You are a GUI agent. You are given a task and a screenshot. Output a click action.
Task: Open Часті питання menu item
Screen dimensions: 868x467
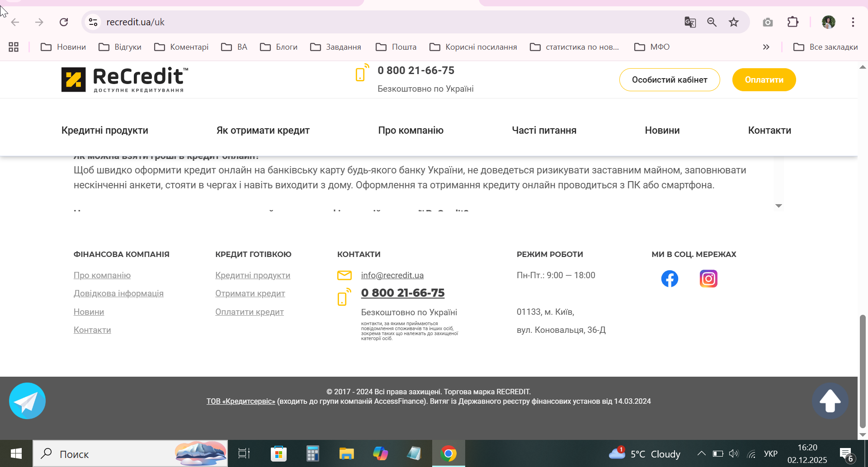click(x=544, y=131)
